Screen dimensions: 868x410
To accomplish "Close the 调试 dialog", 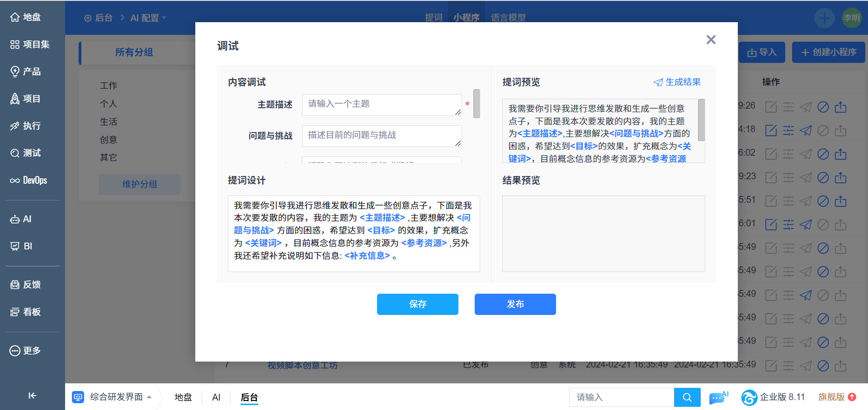I will (x=711, y=40).
